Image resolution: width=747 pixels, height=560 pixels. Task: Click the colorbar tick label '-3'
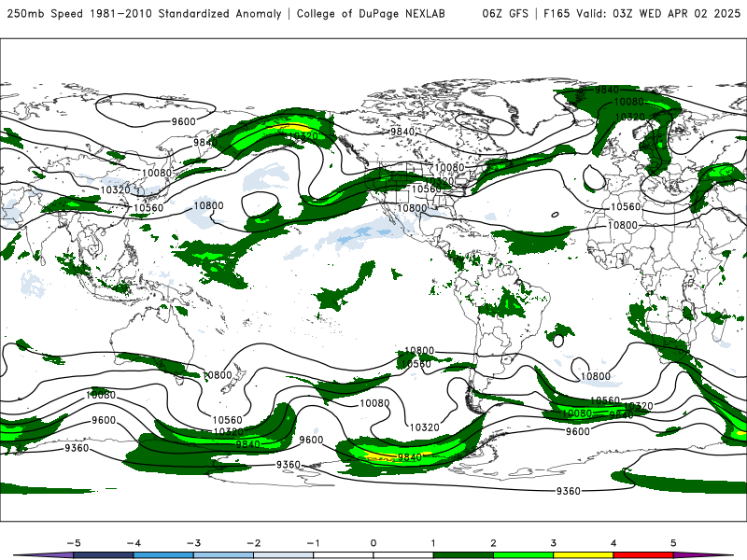click(x=193, y=543)
